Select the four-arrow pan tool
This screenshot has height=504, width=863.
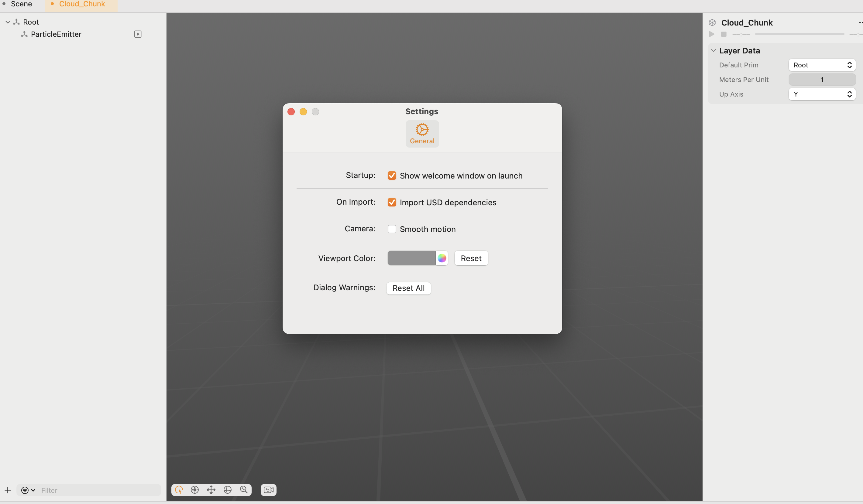[211, 490]
